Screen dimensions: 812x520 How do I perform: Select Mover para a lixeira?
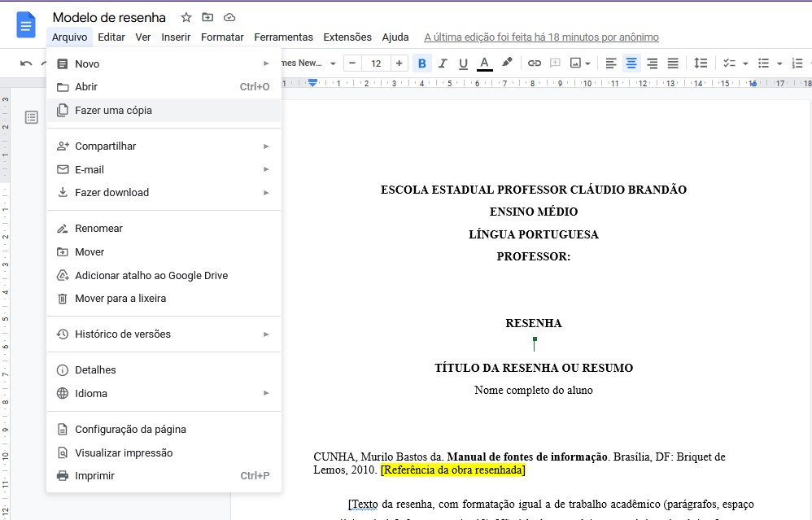click(164, 299)
